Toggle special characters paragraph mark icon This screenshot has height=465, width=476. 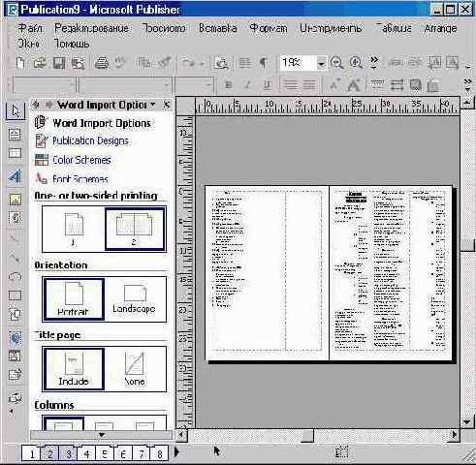[x=263, y=62]
